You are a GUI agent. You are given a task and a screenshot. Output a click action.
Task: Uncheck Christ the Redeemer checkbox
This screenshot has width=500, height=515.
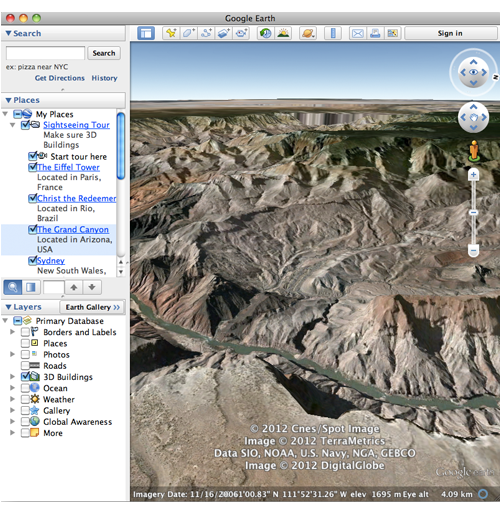pyautogui.click(x=33, y=198)
